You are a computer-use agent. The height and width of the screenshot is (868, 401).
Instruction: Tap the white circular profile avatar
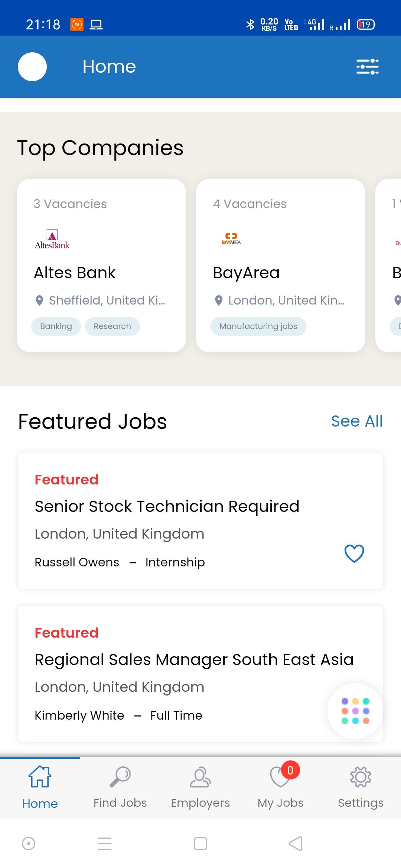tap(32, 67)
